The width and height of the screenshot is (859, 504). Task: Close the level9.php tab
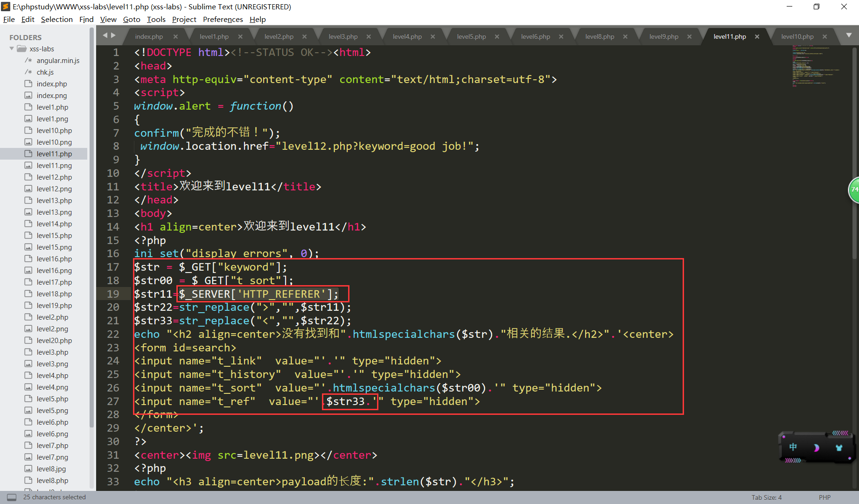click(689, 36)
